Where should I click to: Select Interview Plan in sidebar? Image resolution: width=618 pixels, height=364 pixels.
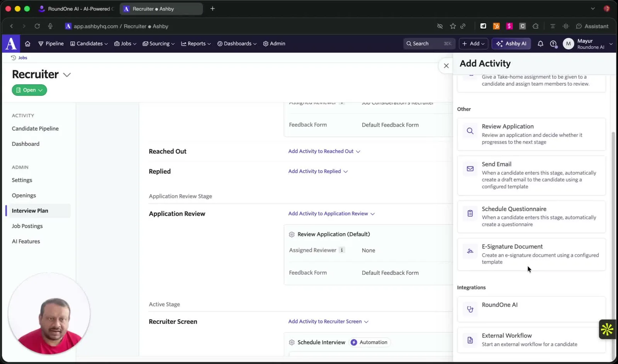[x=38, y=211]
